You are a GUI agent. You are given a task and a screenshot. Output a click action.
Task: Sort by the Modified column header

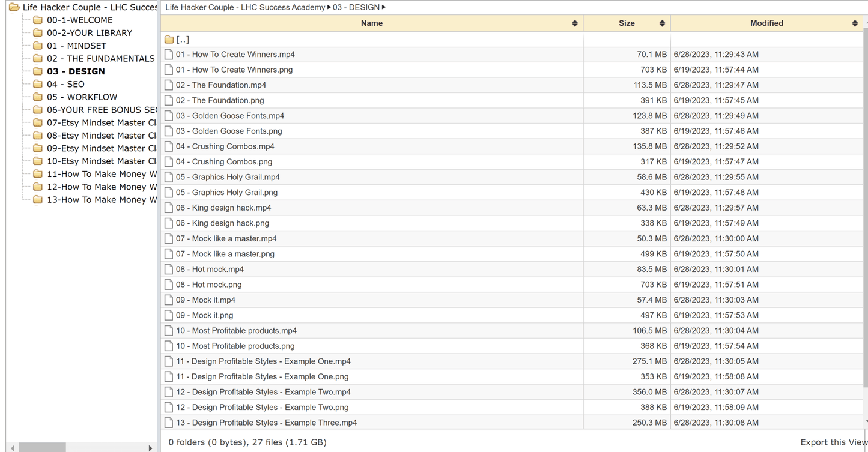click(x=766, y=23)
